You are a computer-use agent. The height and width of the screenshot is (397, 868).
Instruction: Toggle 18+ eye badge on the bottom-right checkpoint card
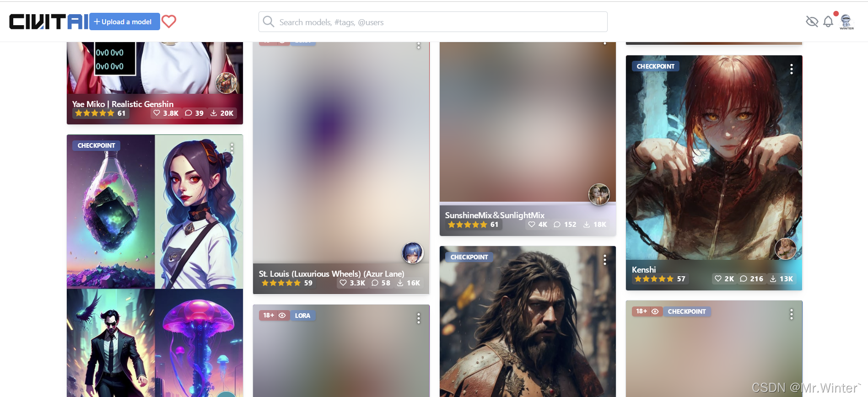(x=647, y=311)
